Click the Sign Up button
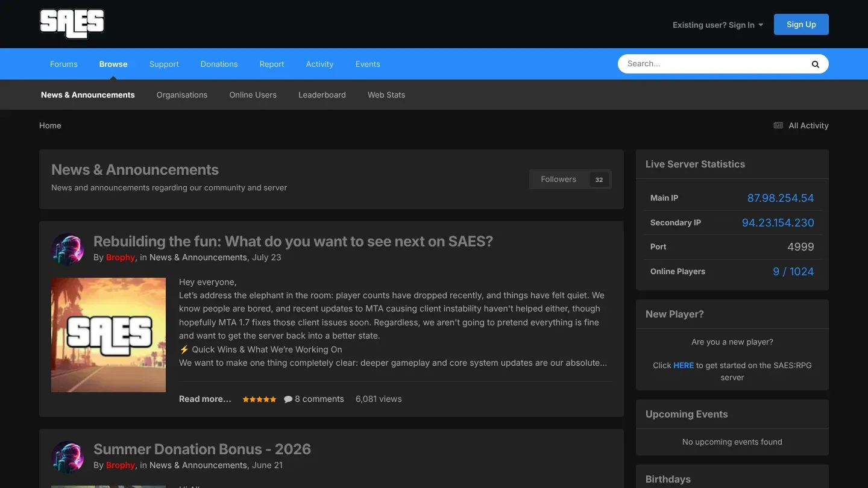Image resolution: width=868 pixels, height=488 pixels. pos(801,24)
